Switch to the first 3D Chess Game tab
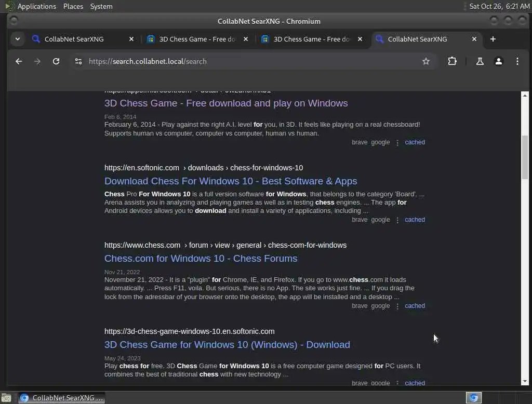 [197, 39]
